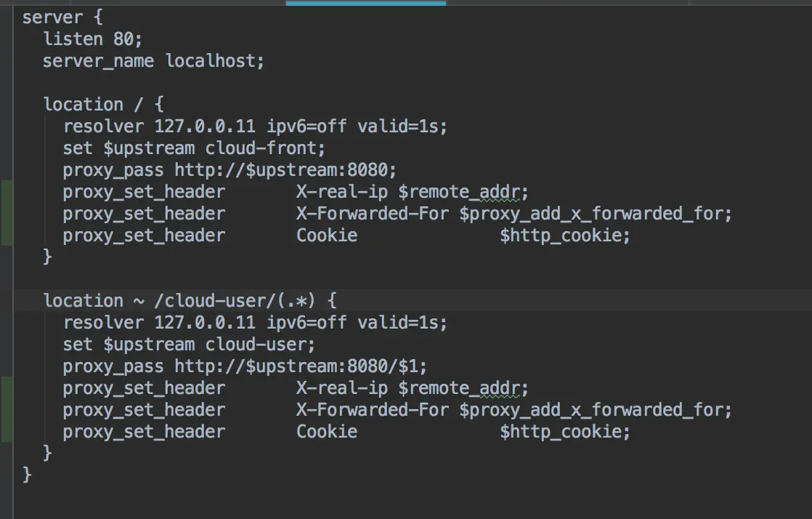The height and width of the screenshot is (519, 812).
Task: Click the green change marker beside first X-Forwarded-For line
Action: click(7, 213)
